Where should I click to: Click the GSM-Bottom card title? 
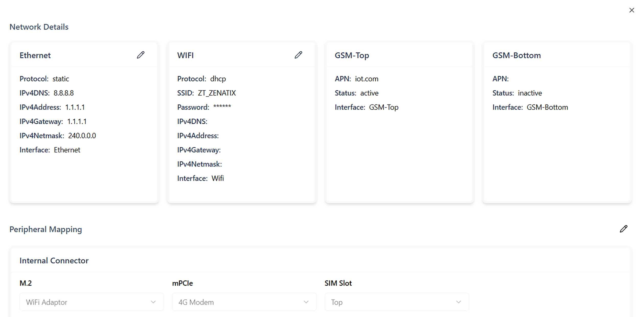(516, 55)
